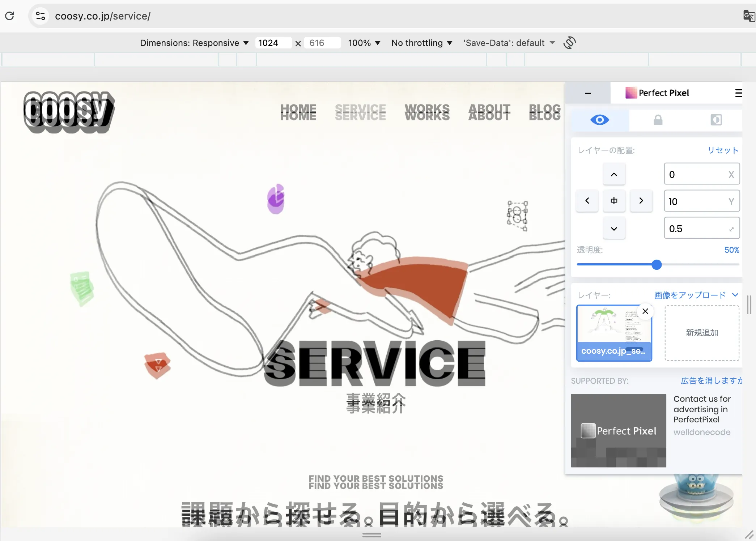Click the リセット reset link
The height and width of the screenshot is (541, 756).
coord(723,150)
